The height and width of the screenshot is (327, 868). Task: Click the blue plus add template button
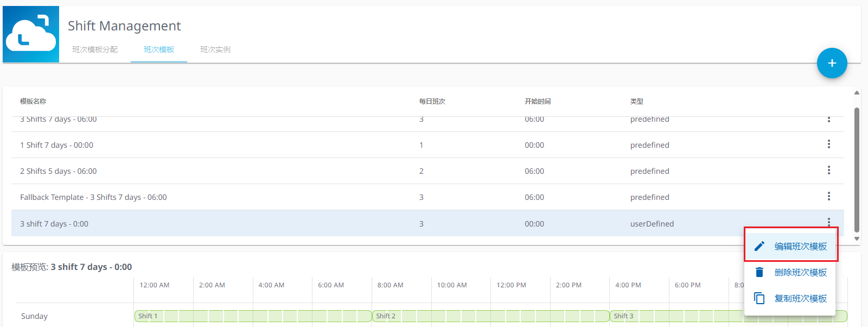832,63
